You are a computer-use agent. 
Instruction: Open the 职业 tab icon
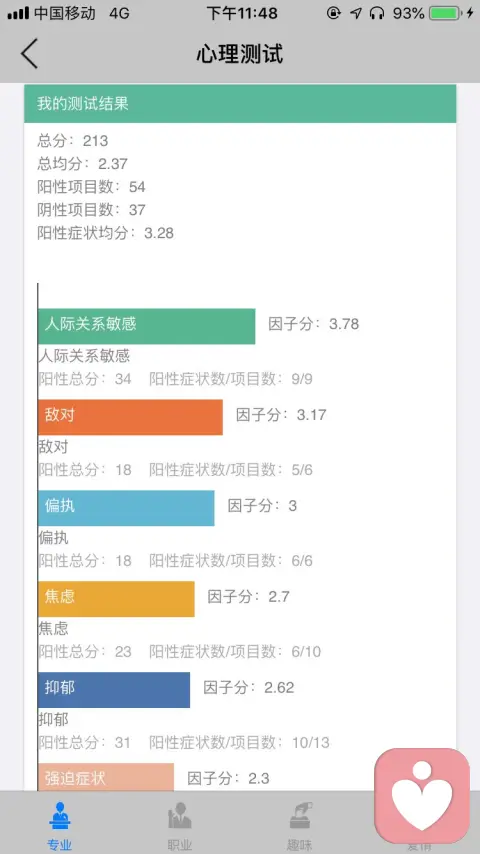tap(179, 815)
